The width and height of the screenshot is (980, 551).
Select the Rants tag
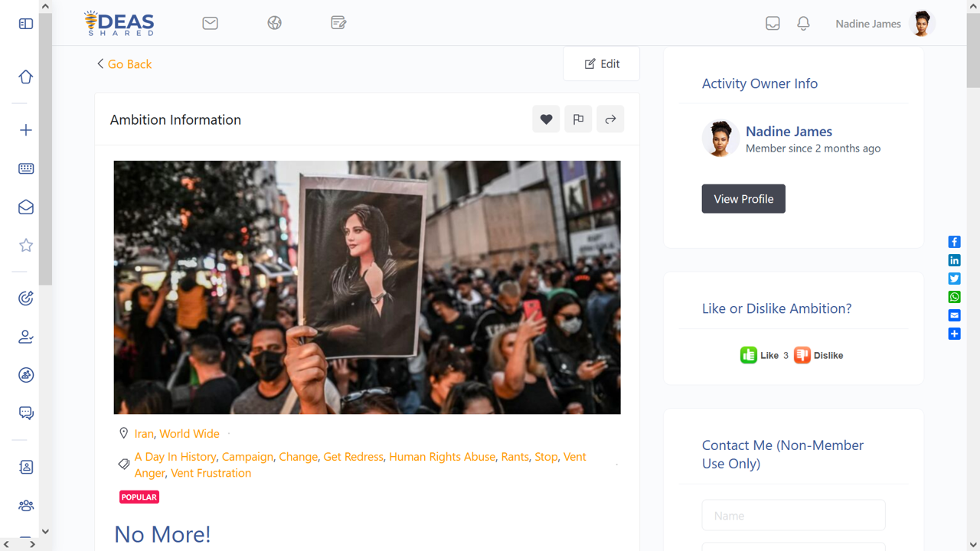point(514,457)
